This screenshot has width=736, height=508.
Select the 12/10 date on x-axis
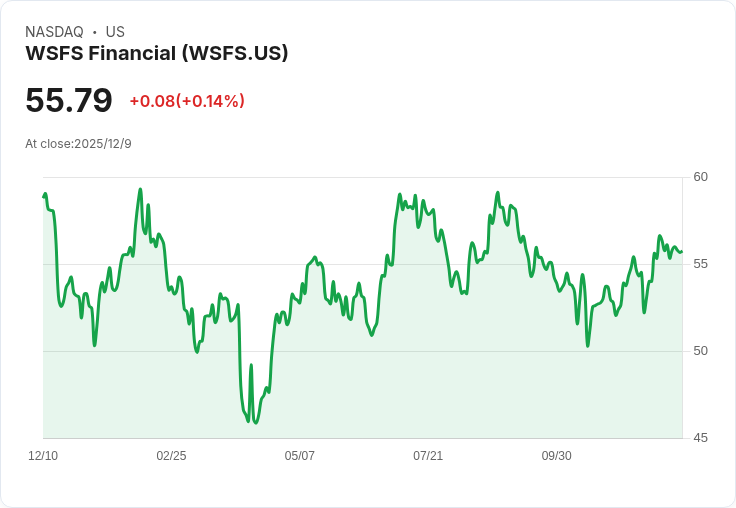[x=43, y=456]
